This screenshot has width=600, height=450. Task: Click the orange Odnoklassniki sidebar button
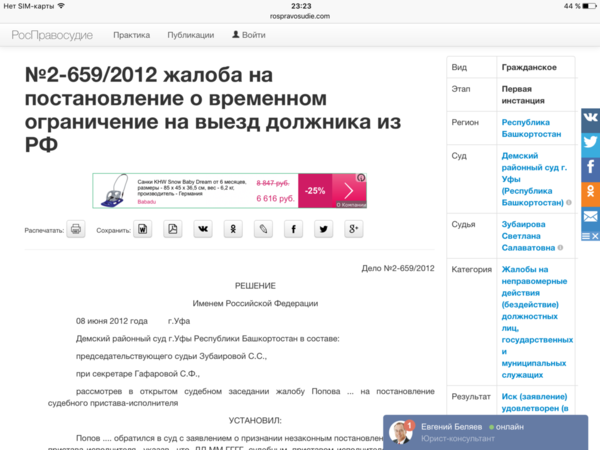click(590, 192)
